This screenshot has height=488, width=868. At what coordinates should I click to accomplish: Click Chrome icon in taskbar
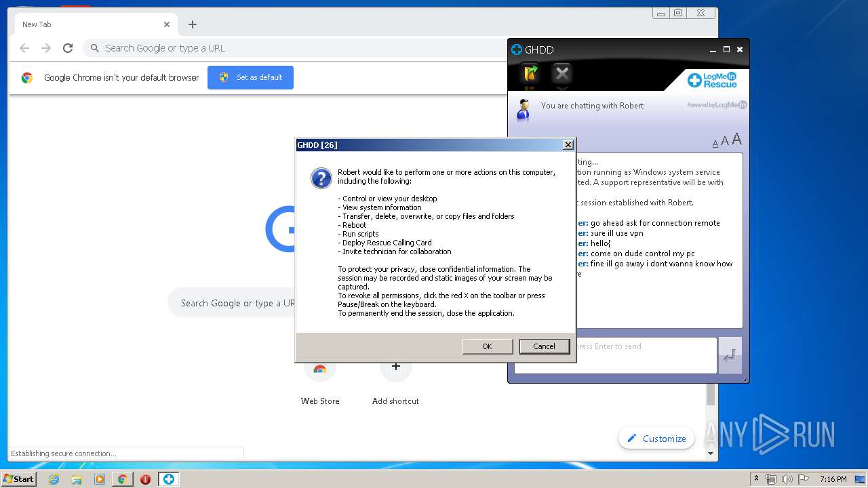pyautogui.click(x=122, y=479)
